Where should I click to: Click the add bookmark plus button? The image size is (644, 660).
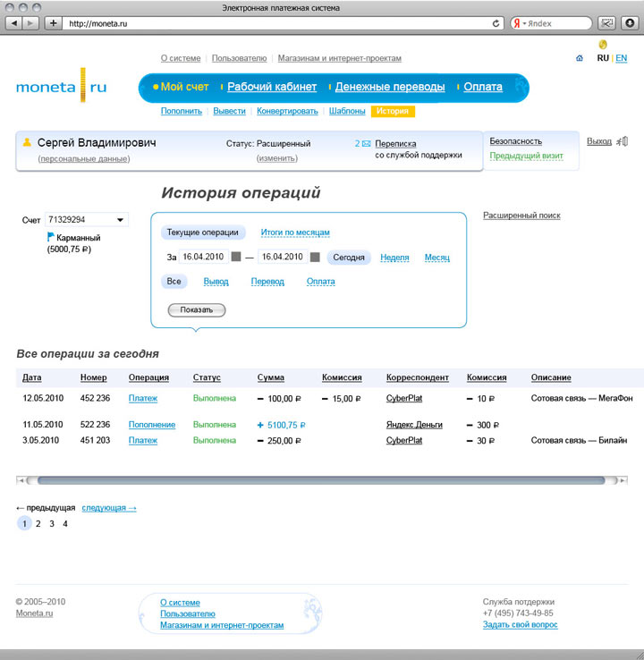coord(53,23)
